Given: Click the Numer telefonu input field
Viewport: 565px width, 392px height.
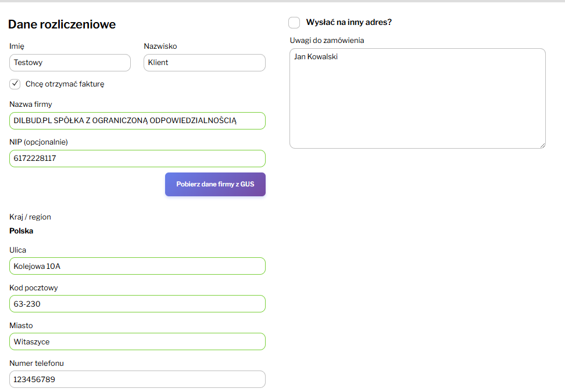Looking at the screenshot, I should point(137,379).
